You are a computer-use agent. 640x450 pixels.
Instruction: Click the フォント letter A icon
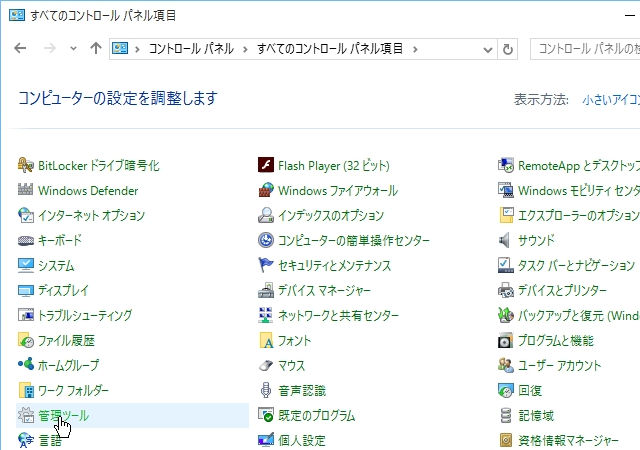point(266,340)
